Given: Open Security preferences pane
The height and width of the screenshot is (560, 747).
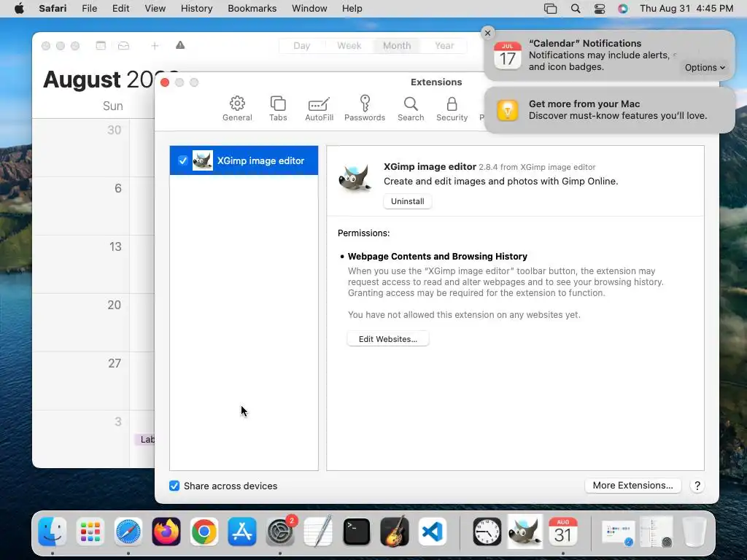Looking at the screenshot, I should pos(452,109).
